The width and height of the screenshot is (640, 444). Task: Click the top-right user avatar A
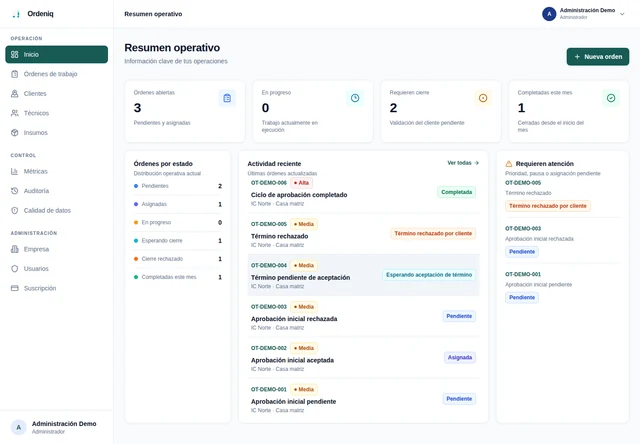[x=549, y=14]
